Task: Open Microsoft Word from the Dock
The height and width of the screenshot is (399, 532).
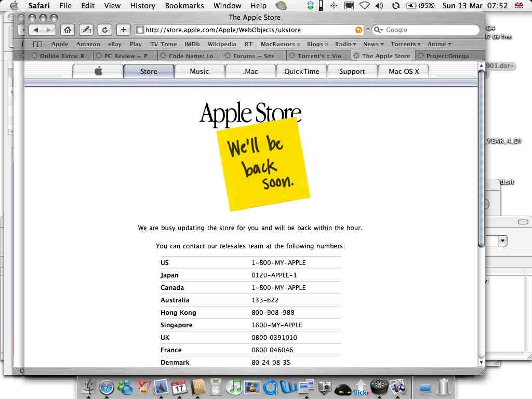Action: coord(289,387)
